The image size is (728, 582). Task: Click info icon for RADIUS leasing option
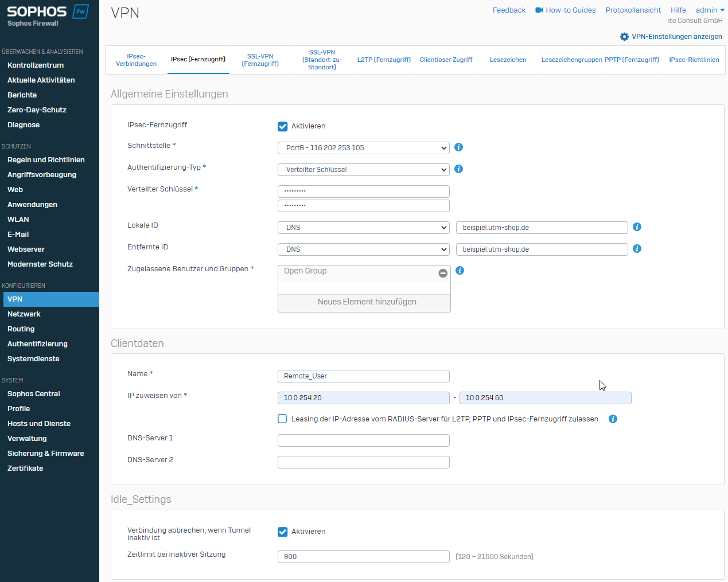click(x=613, y=419)
